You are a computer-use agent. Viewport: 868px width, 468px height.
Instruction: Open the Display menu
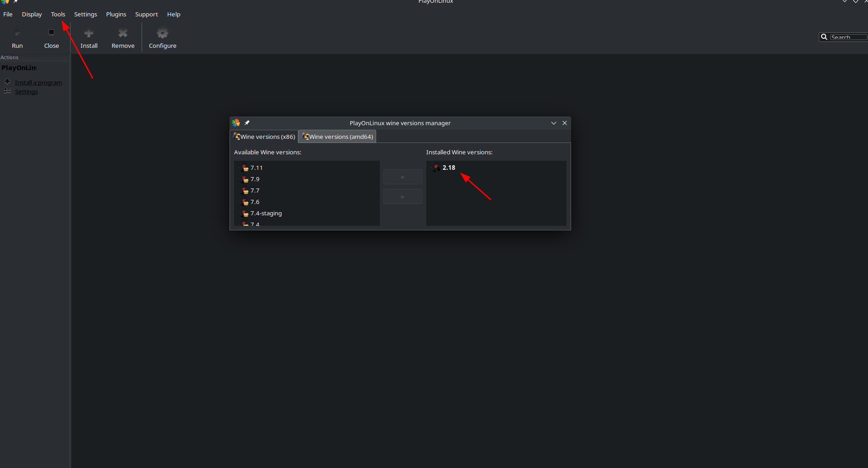[32, 14]
